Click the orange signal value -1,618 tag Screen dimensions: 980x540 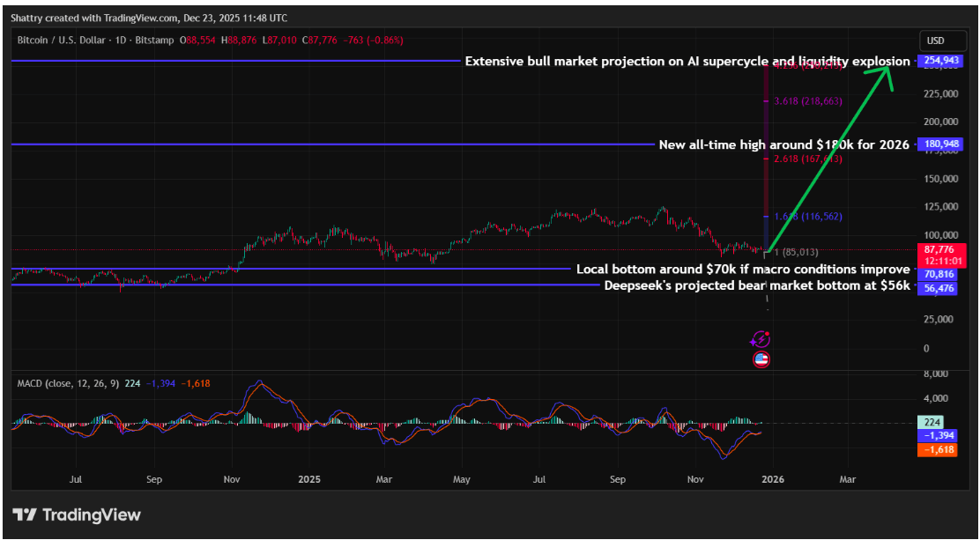[937, 449]
